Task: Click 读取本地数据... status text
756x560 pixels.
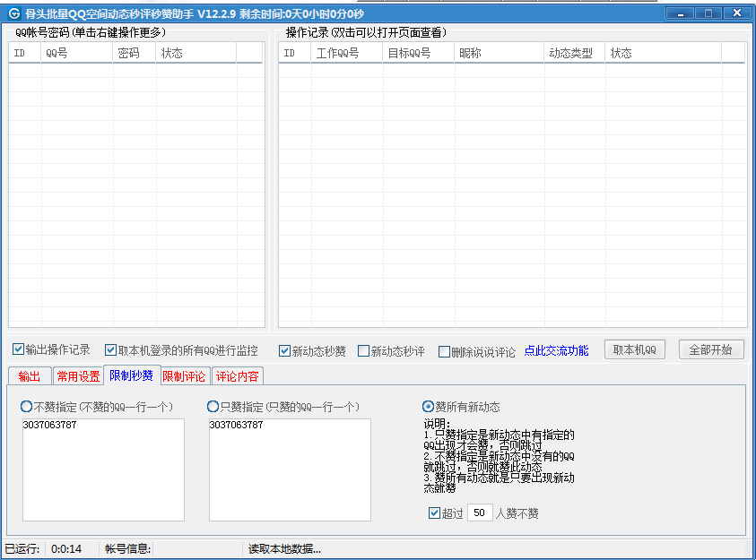Action: pos(284,549)
